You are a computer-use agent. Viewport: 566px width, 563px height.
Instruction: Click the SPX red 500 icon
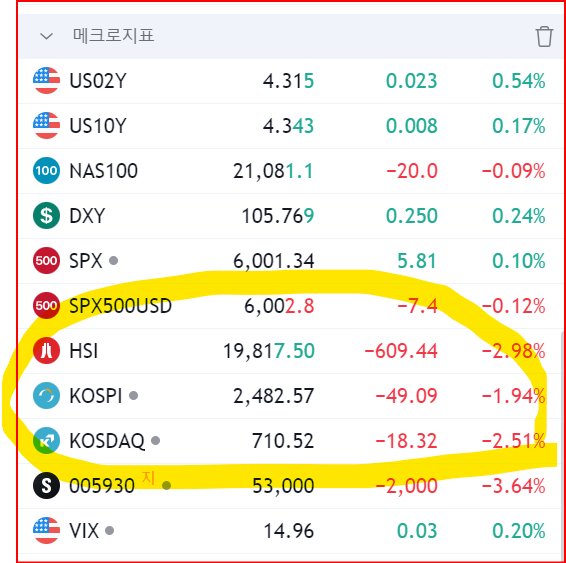tap(46, 261)
